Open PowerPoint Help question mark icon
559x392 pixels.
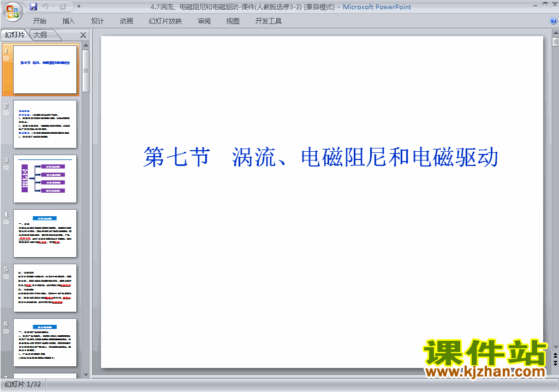(x=554, y=21)
